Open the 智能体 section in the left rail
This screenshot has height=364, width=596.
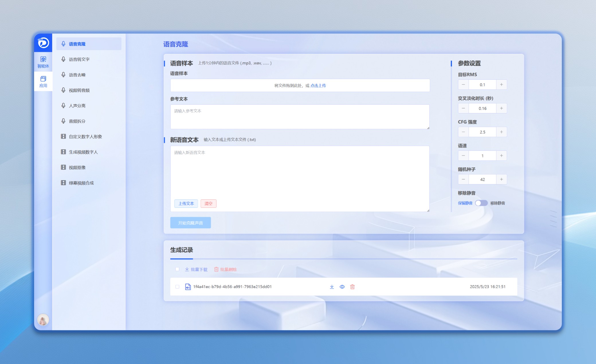click(43, 62)
